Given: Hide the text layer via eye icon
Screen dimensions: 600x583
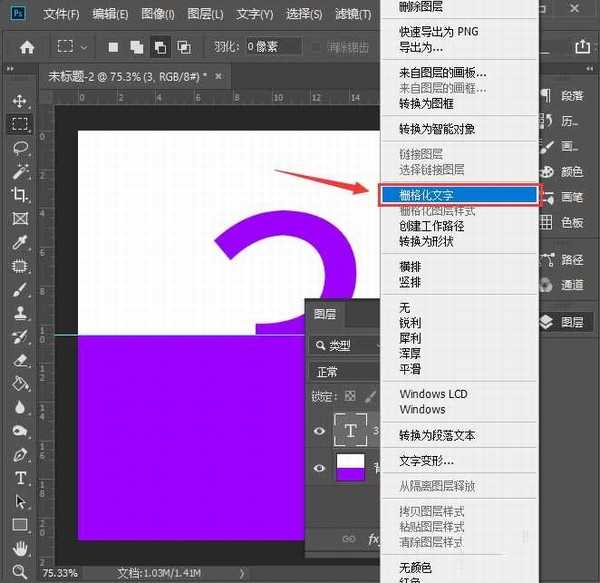Looking at the screenshot, I should [320, 430].
